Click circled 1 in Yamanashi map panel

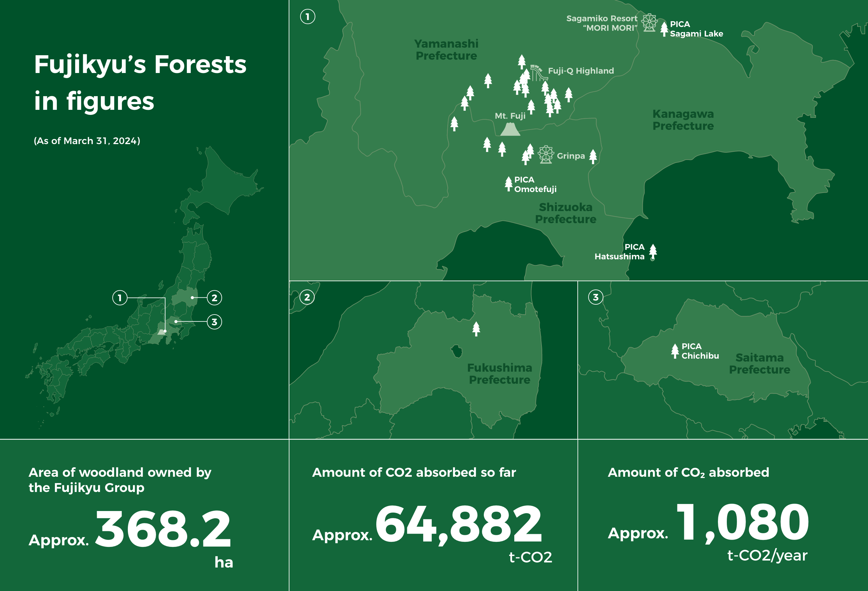point(307,17)
